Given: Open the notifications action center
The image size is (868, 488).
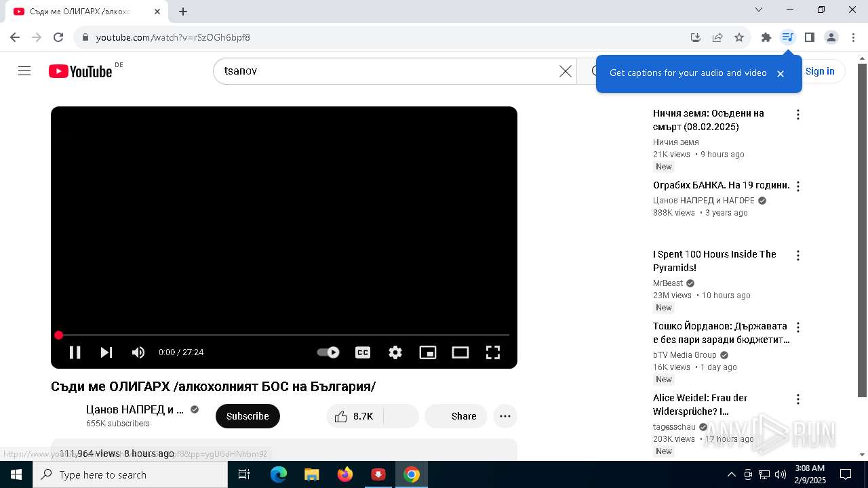Looking at the screenshot, I should click(846, 474).
